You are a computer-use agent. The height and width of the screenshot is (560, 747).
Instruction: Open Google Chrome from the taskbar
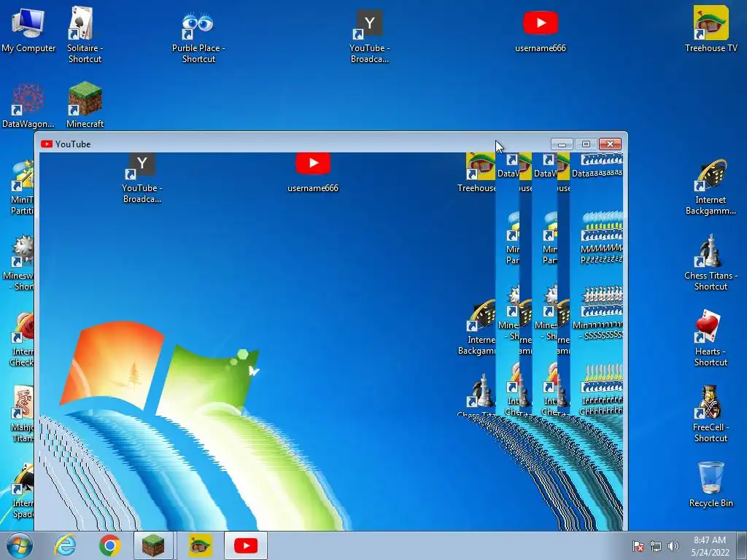109,545
